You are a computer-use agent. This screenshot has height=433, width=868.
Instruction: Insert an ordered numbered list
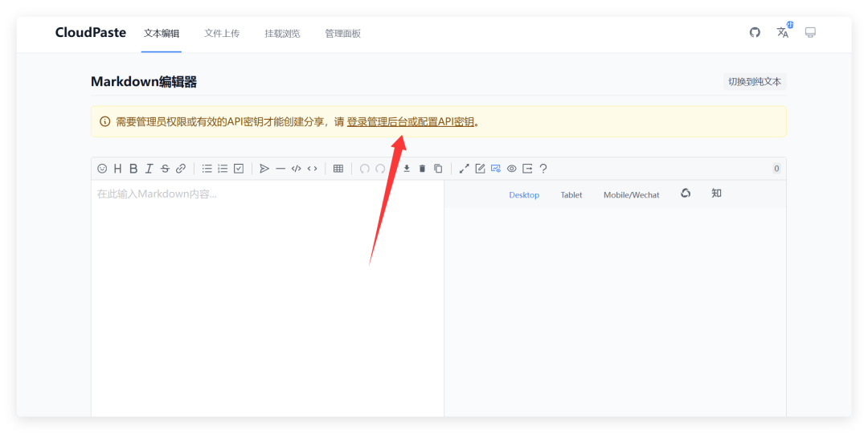coord(223,169)
